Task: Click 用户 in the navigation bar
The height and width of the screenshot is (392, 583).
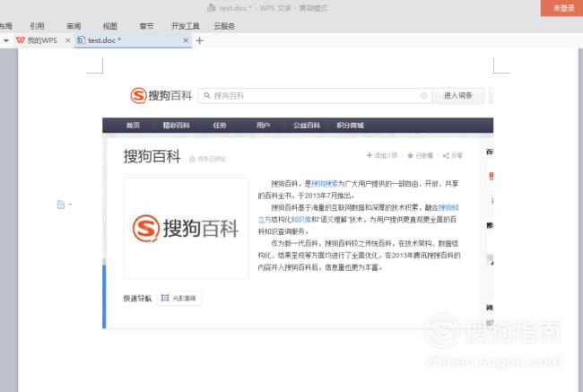Action: tap(263, 126)
